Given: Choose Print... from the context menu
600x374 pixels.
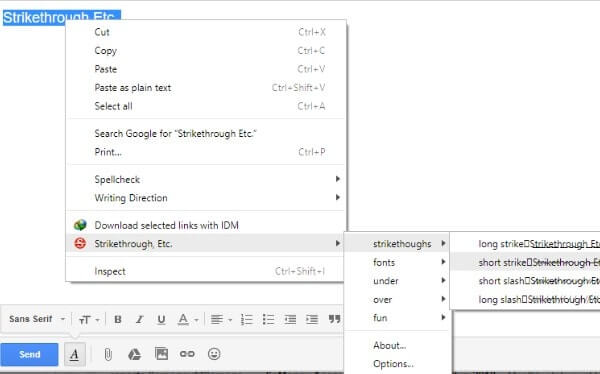Looking at the screenshot, I should click(x=206, y=152).
